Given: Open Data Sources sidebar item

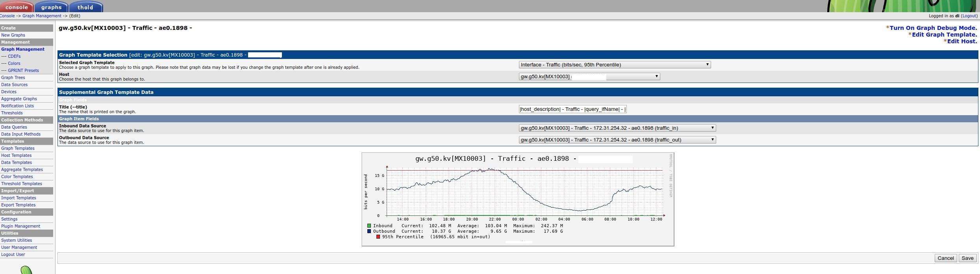Looking at the screenshot, I should [14, 85].
